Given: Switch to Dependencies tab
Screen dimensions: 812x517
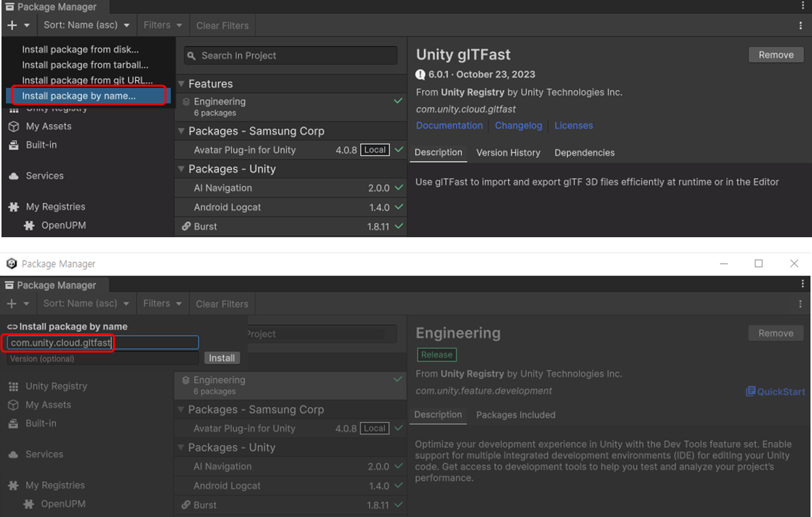Looking at the screenshot, I should (585, 153).
